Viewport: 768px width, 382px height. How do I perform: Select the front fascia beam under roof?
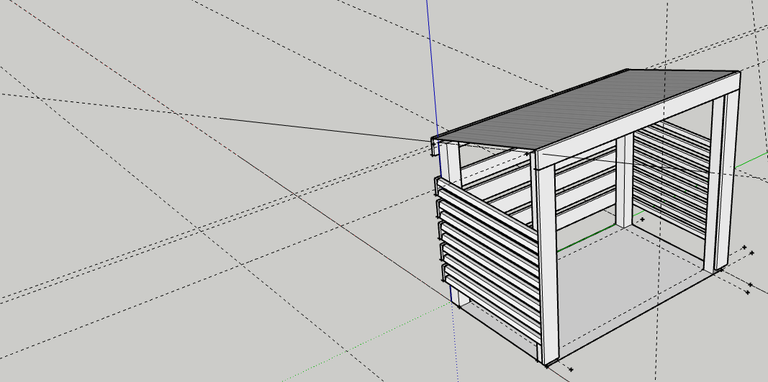(x=637, y=121)
